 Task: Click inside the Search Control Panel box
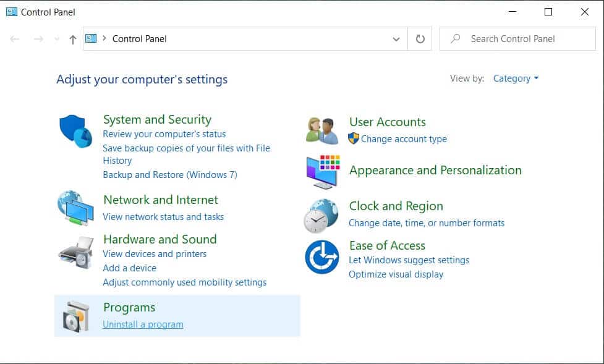[x=516, y=38]
